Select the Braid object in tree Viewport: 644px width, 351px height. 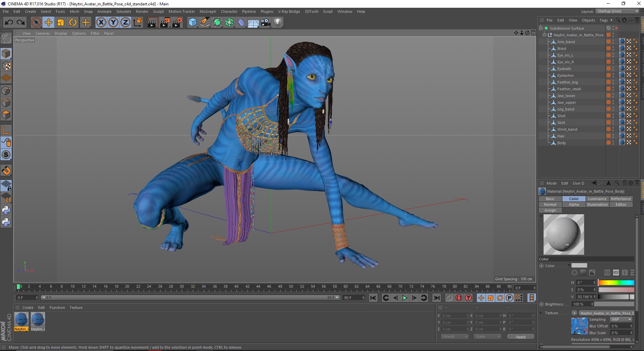[561, 49]
